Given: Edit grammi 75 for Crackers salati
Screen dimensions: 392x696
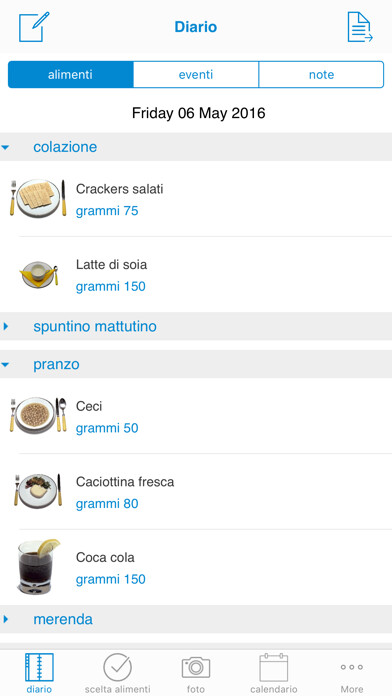Looking at the screenshot, I should 107,211.
